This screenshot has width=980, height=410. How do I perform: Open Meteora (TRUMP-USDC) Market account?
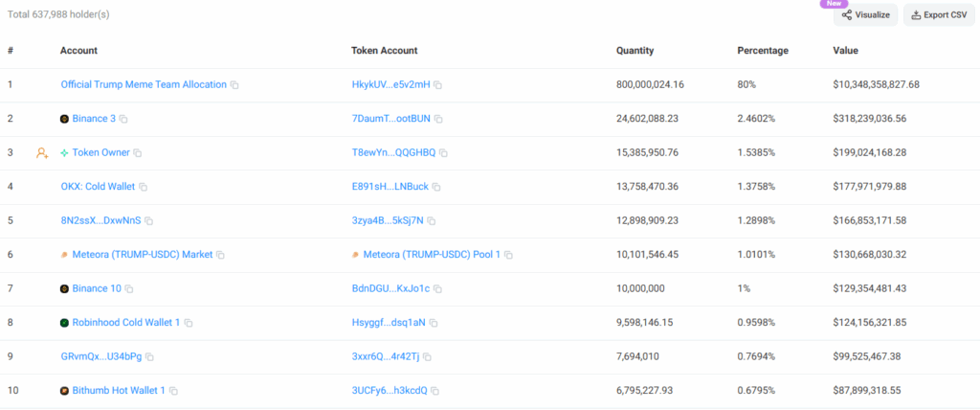tap(143, 255)
